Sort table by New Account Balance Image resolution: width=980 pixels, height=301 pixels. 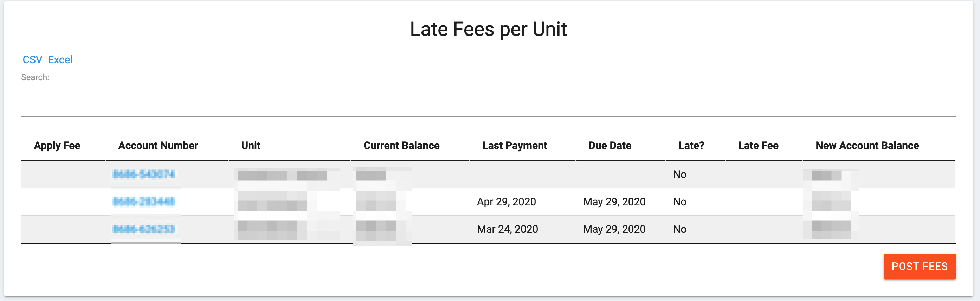[x=866, y=145]
